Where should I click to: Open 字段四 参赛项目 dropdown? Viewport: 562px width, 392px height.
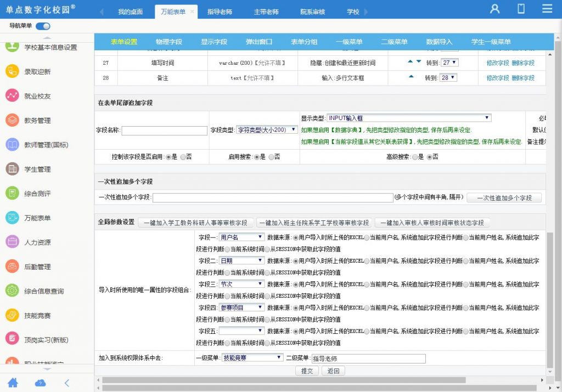coord(241,308)
